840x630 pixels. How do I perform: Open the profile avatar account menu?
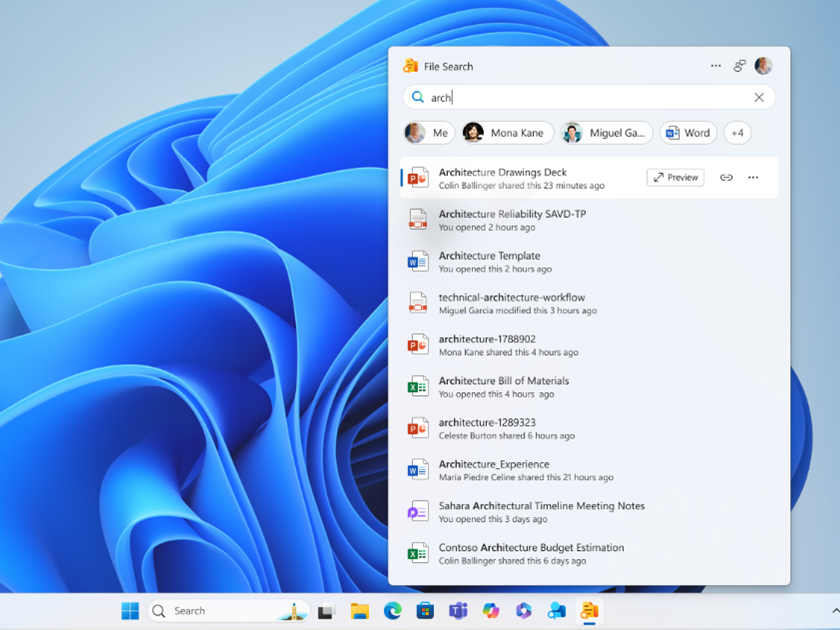point(764,65)
